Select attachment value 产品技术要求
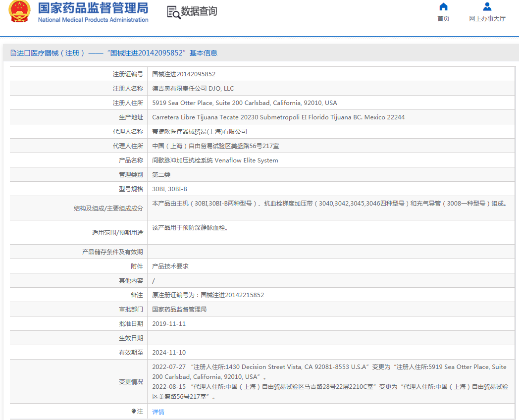This screenshot has width=519, height=420. 170,266
